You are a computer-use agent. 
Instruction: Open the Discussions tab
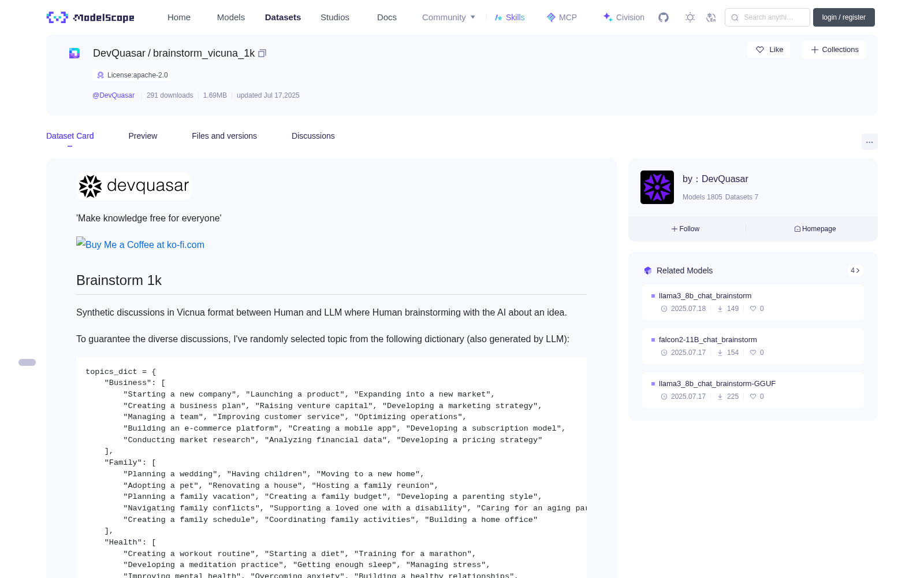(x=313, y=136)
